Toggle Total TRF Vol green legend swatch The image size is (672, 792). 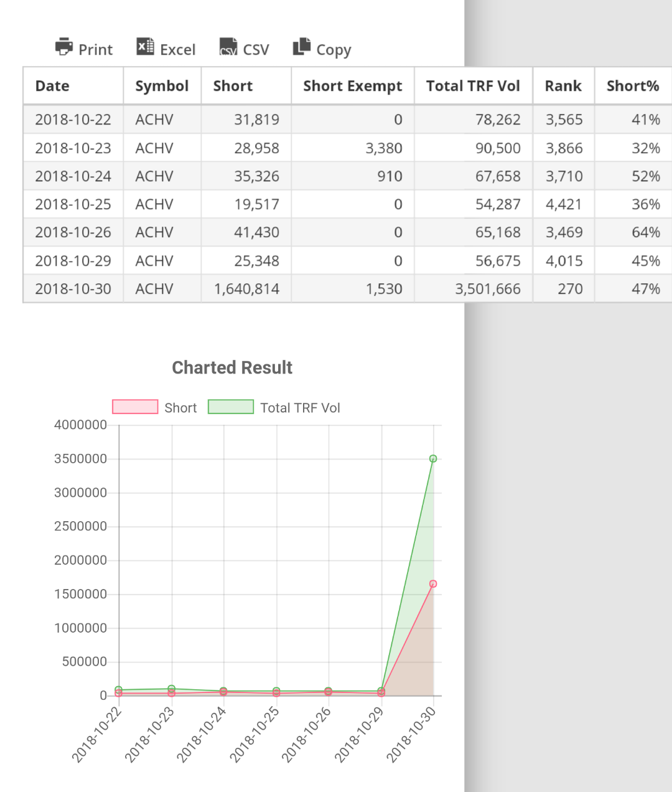[x=231, y=407]
